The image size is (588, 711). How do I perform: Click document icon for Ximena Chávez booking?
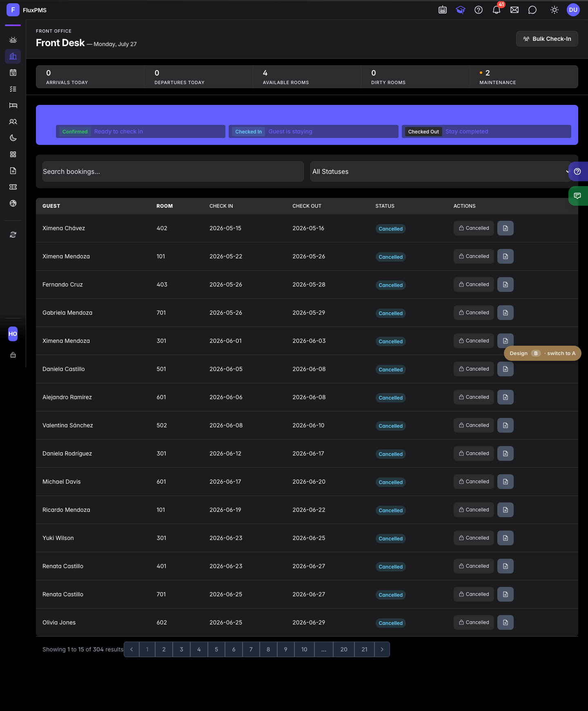506,228
